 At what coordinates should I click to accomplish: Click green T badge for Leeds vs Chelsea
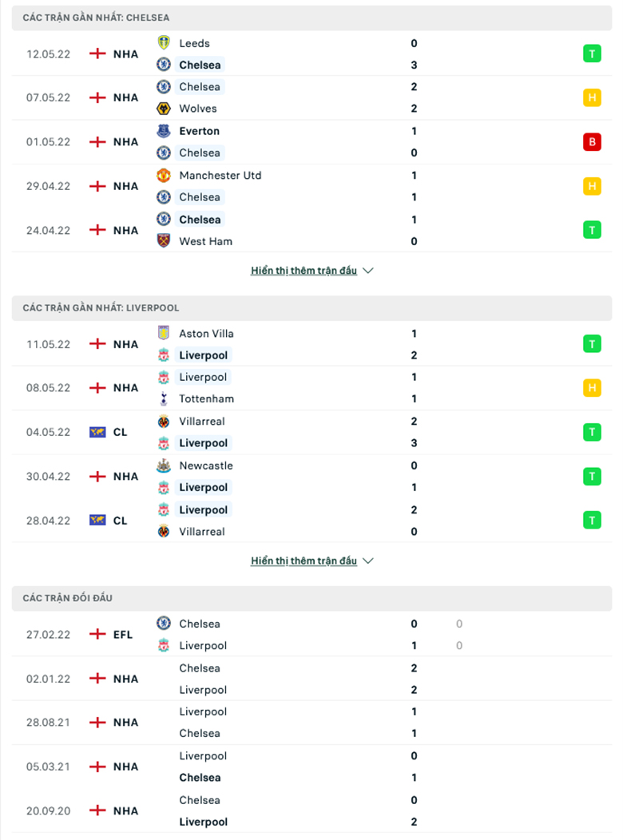[x=592, y=53]
